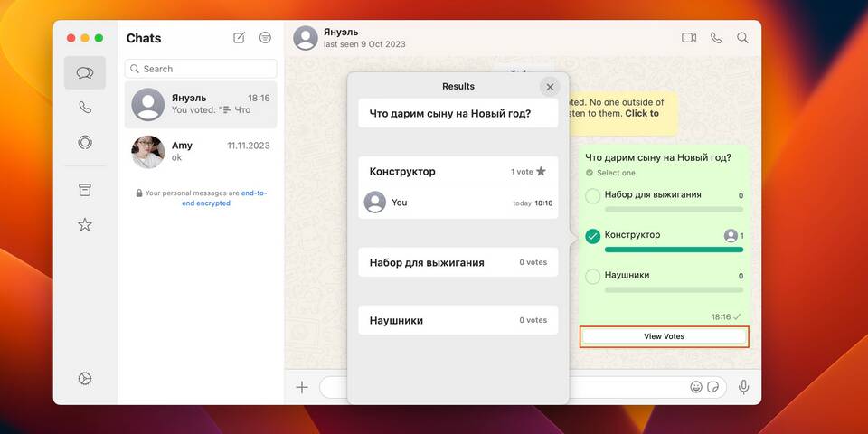This screenshot has height=434, width=868.
Task: Start a video call with Януэль
Action: (x=689, y=38)
